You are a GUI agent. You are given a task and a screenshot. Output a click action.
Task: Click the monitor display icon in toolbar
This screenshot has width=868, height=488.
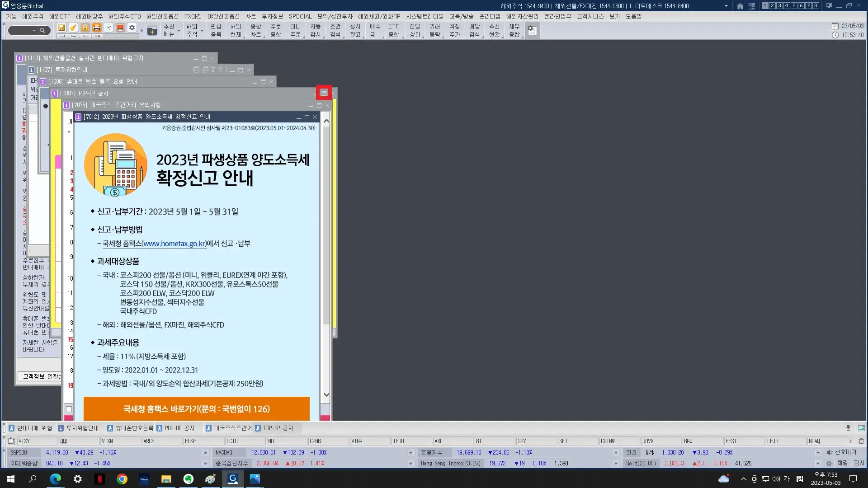[120, 28]
